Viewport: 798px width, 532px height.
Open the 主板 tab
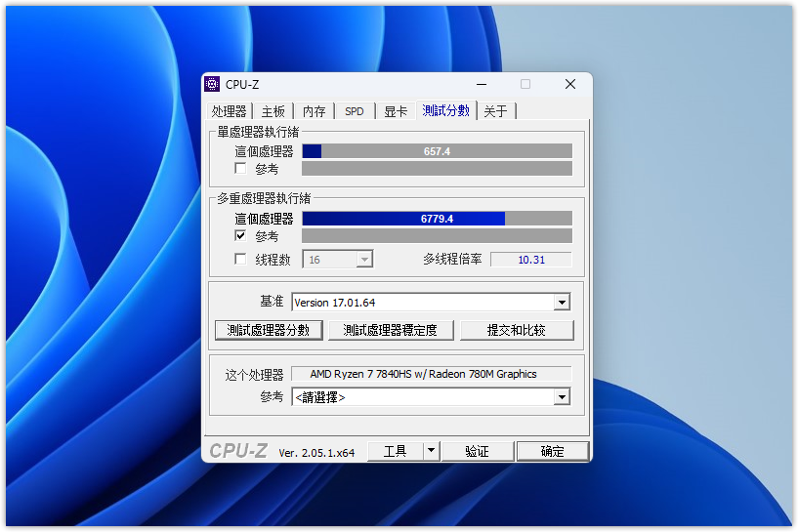tap(273, 111)
